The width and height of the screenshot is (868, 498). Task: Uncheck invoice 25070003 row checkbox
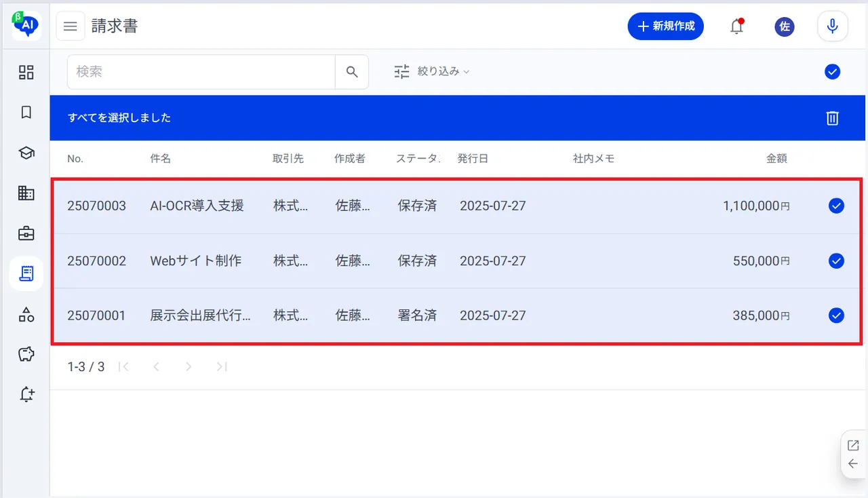coord(836,206)
